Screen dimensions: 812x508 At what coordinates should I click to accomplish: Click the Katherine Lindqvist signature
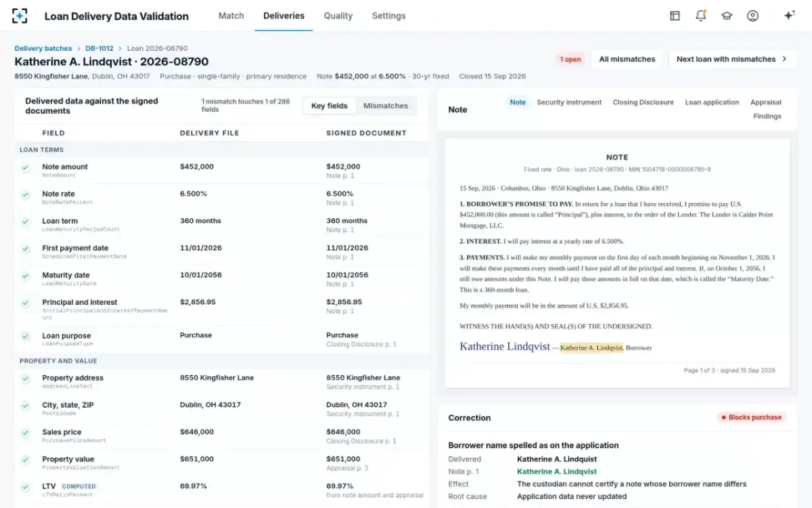(505, 346)
